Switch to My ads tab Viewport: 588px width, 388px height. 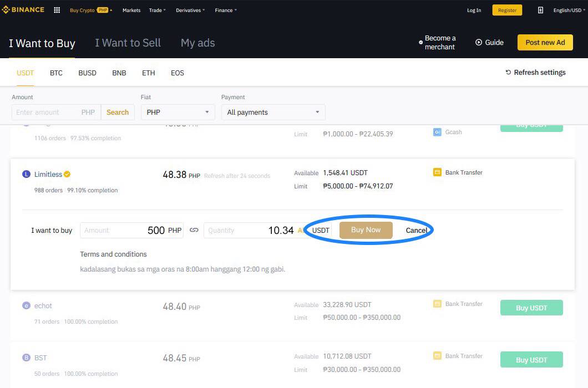coord(197,43)
